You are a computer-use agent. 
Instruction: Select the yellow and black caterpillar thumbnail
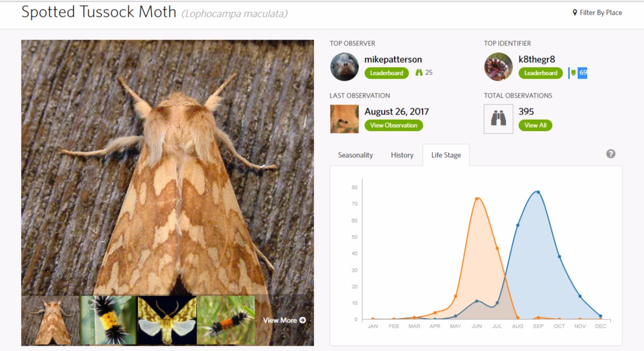[109, 320]
